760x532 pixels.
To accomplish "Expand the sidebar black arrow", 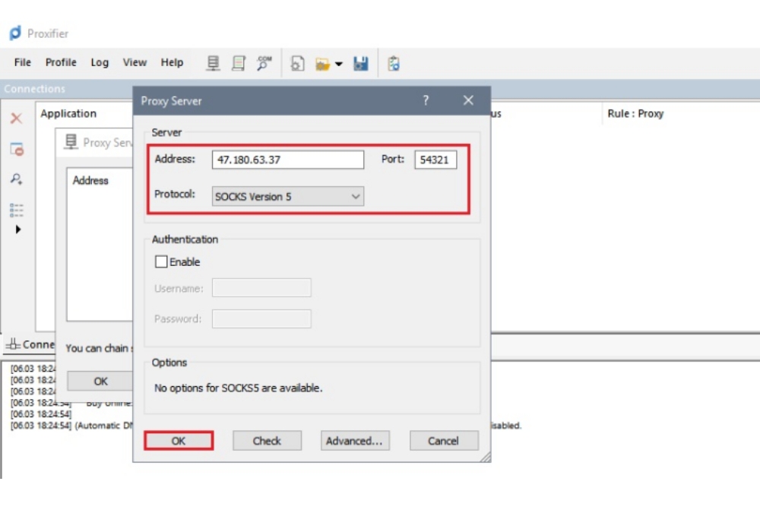I will tap(18, 230).
